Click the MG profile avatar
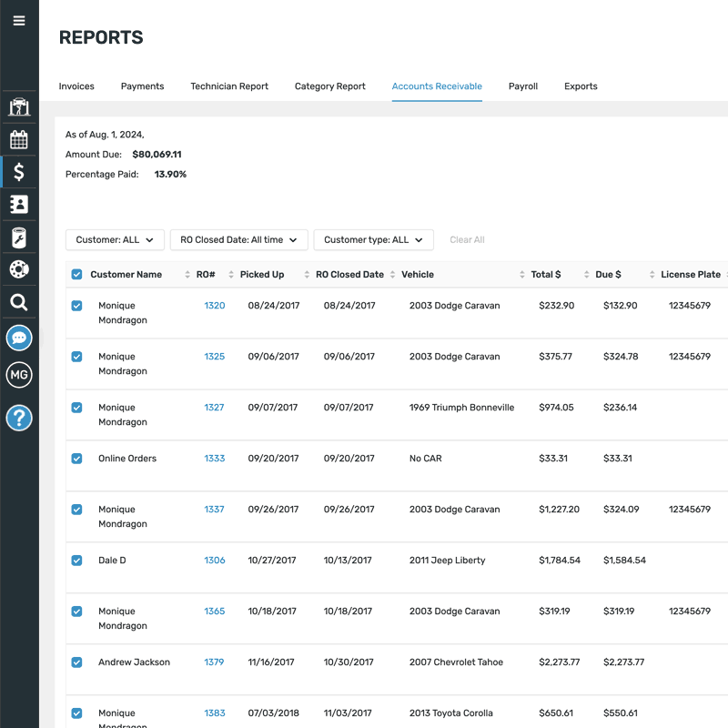728x728 pixels. (x=19, y=374)
